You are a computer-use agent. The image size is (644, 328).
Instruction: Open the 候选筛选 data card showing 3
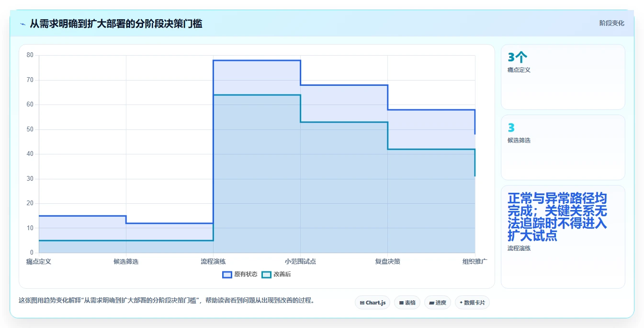[563, 147]
